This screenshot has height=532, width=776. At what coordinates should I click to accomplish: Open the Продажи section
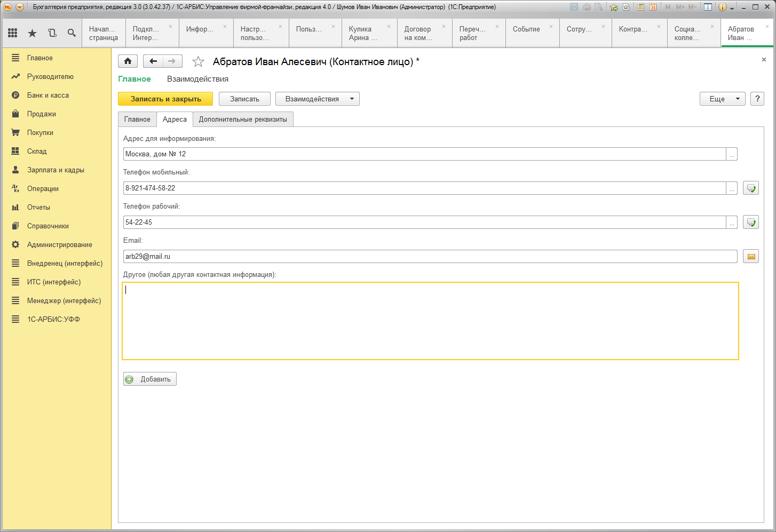point(57,114)
